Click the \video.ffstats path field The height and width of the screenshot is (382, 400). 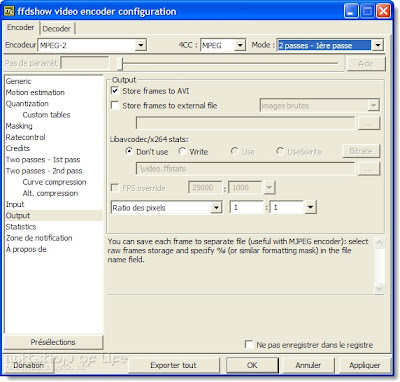[246, 169]
